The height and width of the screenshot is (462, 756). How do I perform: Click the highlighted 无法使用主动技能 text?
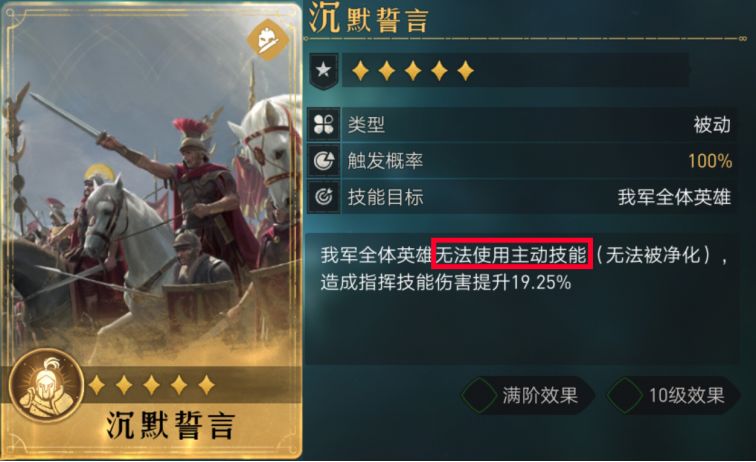point(511,254)
